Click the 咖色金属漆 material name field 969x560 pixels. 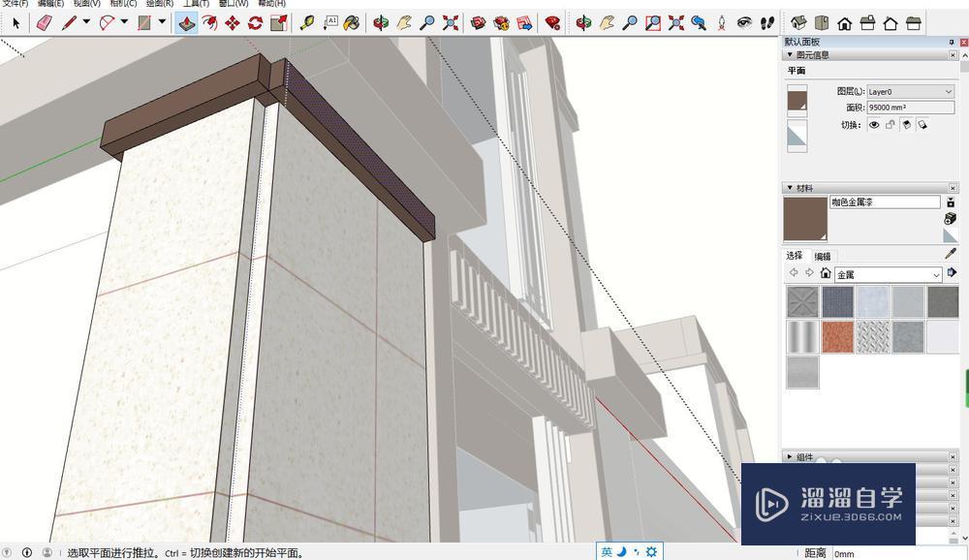click(885, 202)
